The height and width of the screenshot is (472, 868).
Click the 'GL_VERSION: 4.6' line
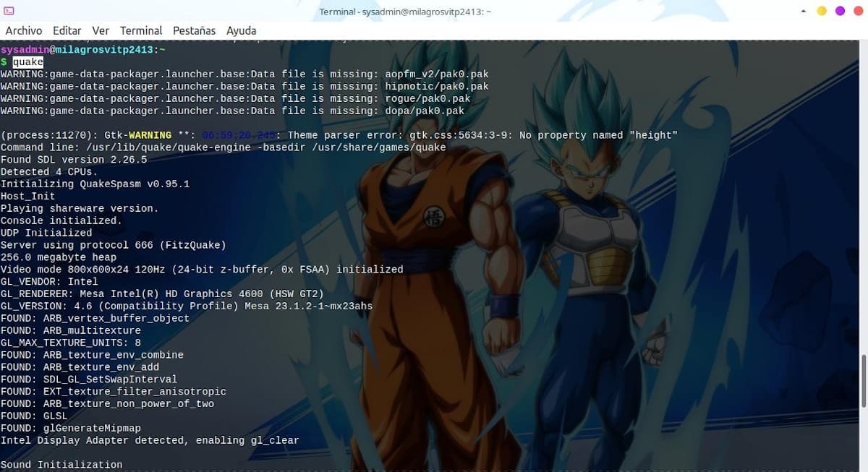pyautogui.click(x=187, y=306)
